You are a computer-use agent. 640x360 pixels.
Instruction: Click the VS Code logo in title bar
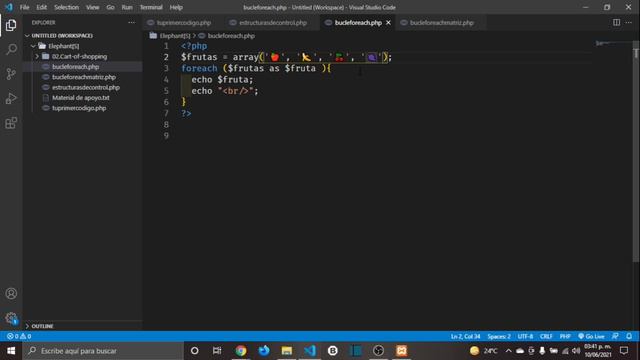[9, 7]
